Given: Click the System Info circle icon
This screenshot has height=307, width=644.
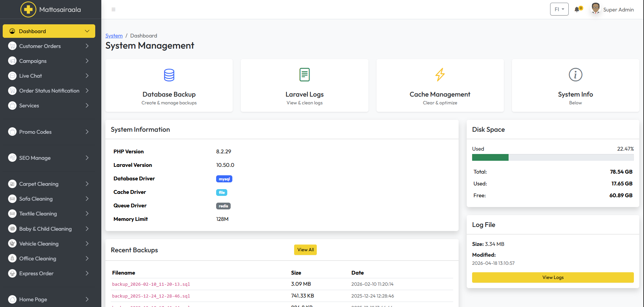Looking at the screenshot, I should click(x=575, y=75).
